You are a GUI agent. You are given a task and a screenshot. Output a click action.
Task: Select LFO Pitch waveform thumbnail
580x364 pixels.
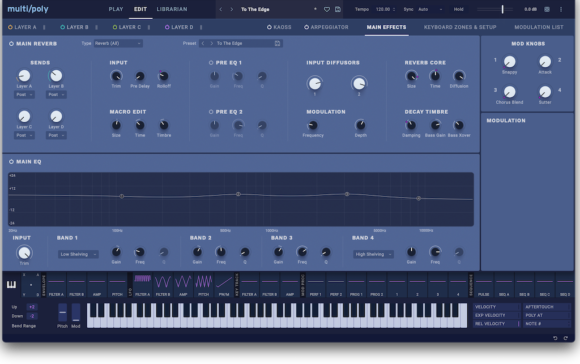click(203, 284)
